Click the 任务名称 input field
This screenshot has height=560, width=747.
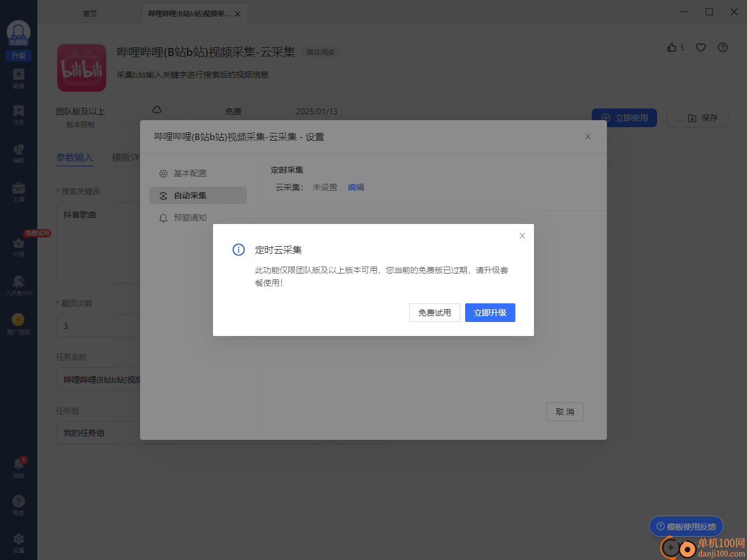click(x=98, y=379)
